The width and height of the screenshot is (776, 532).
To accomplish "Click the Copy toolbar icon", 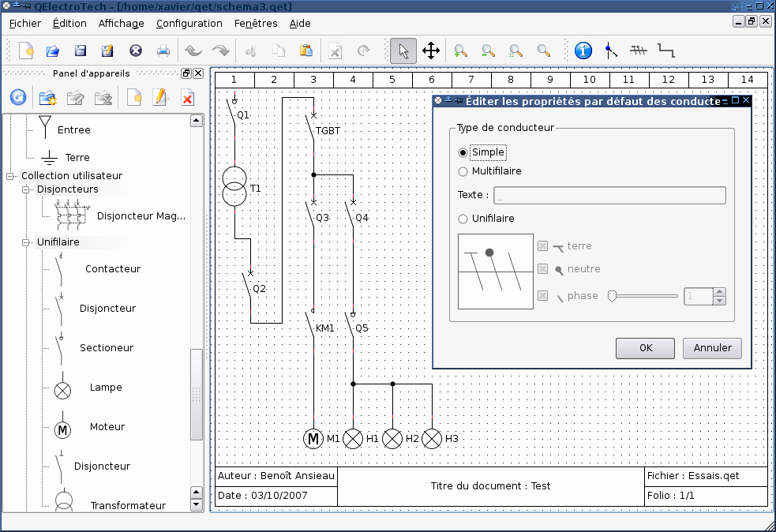I will click(279, 51).
